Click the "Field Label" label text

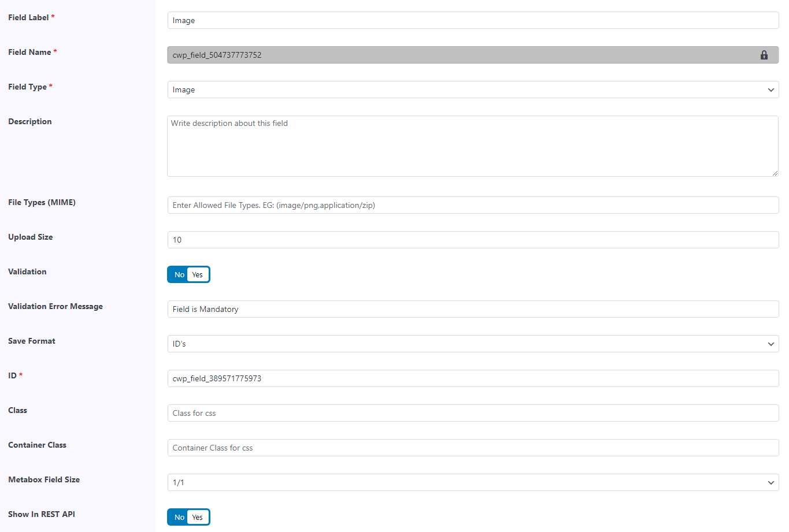(x=28, y=17)
